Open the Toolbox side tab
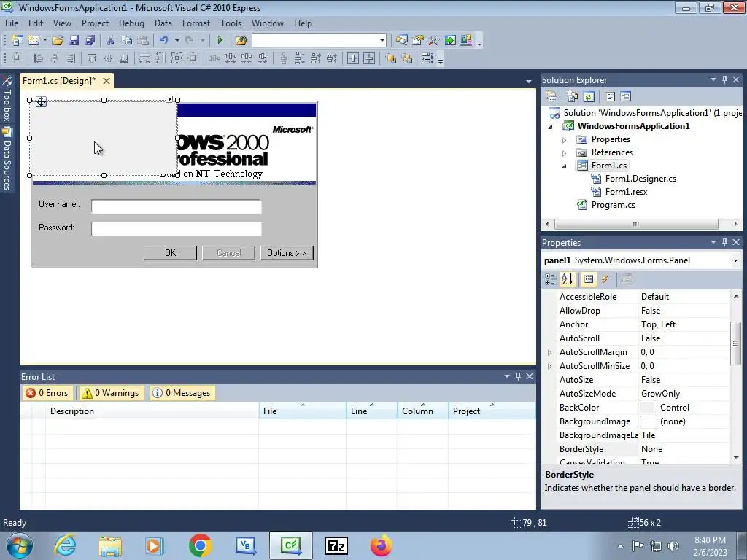Screen dimensions: 747x560 pos(7,99)
